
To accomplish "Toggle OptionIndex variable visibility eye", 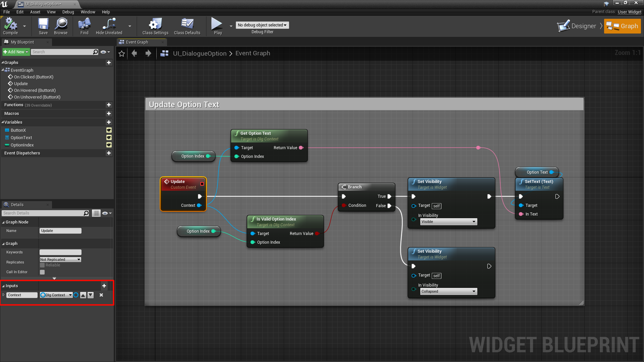I will pos(109,145).
